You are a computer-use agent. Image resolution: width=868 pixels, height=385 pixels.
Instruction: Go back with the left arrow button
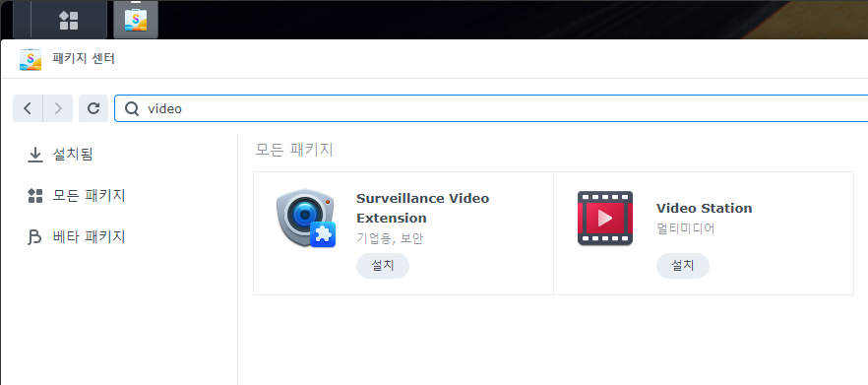tap(28, 108)
